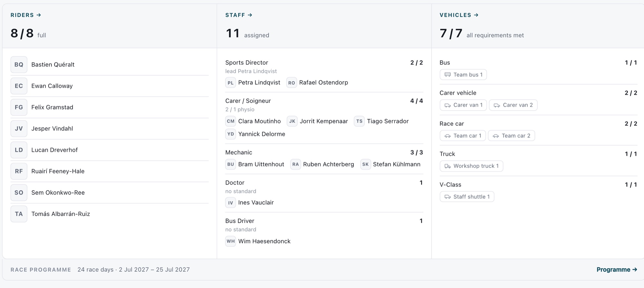Click the TS avatar badge of Tiago Serrador
This screenshot has height=288, width=644.
359,121
